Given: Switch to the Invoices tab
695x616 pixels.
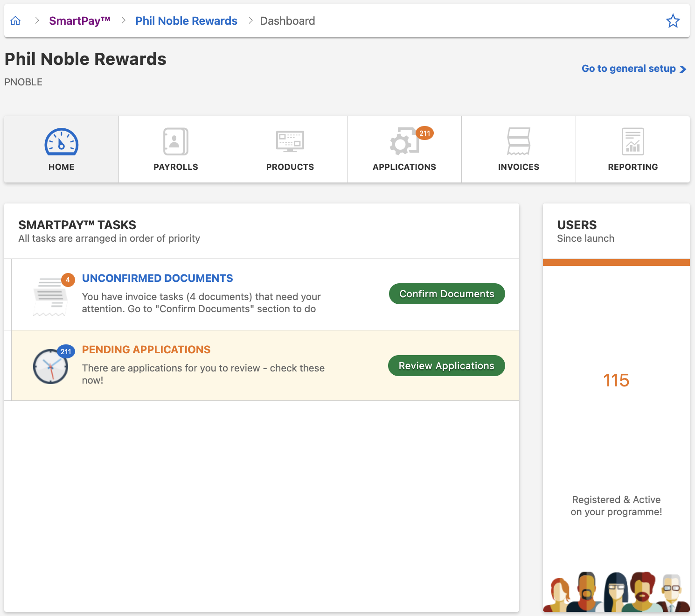Looking at the screenshot, I should click(x=518, y=167).
